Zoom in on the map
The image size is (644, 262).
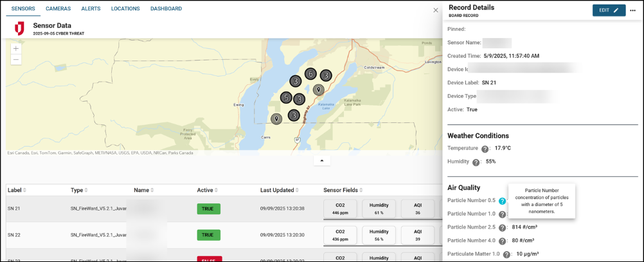16,48
